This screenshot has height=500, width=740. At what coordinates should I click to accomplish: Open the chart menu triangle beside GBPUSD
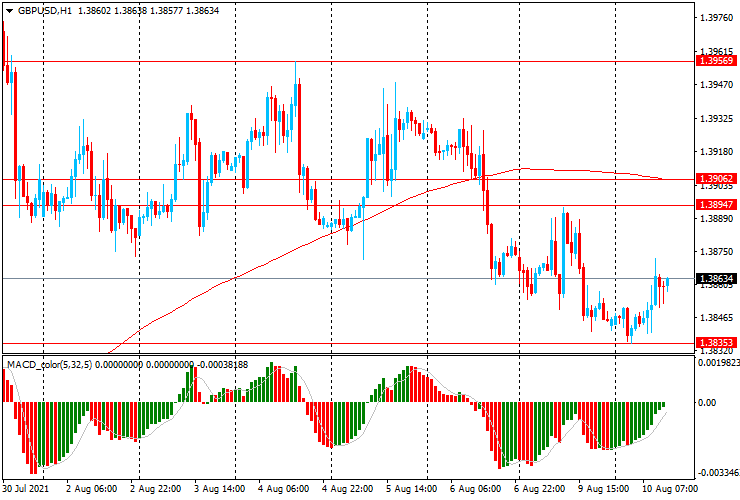pos(9,11)
